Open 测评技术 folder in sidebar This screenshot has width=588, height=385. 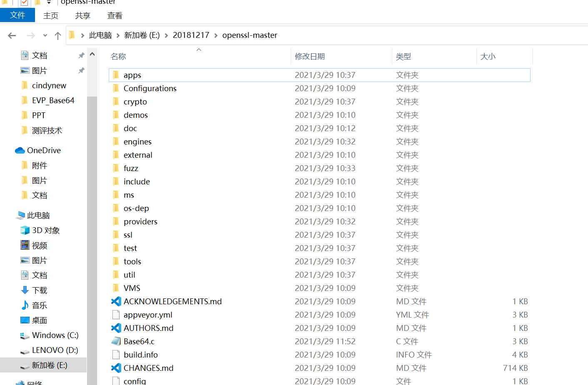(47, 130)
